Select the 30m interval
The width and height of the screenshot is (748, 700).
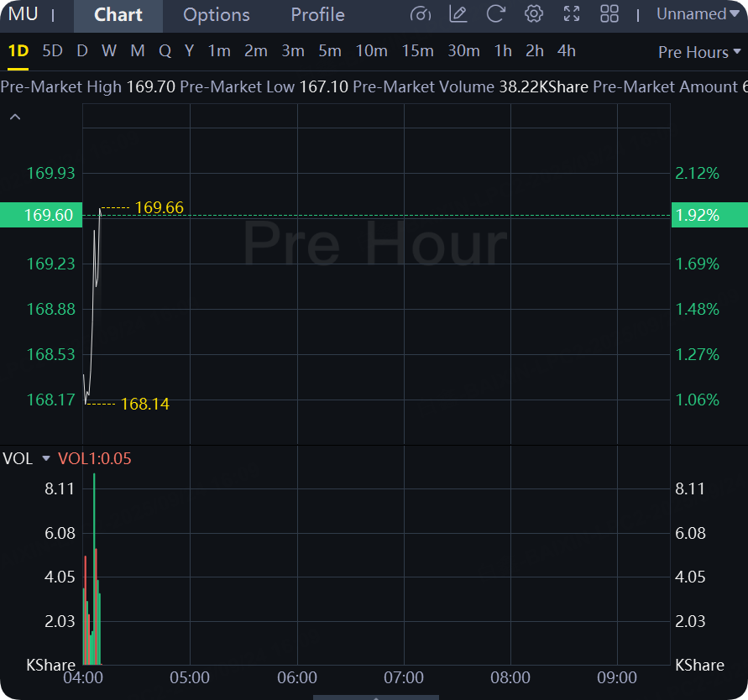click(x=463, y=50)
